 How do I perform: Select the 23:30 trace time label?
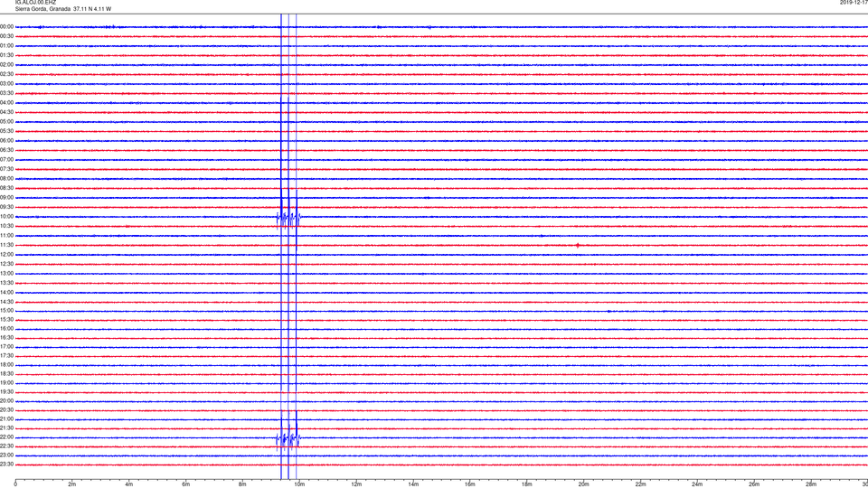(x=6, y=465)
